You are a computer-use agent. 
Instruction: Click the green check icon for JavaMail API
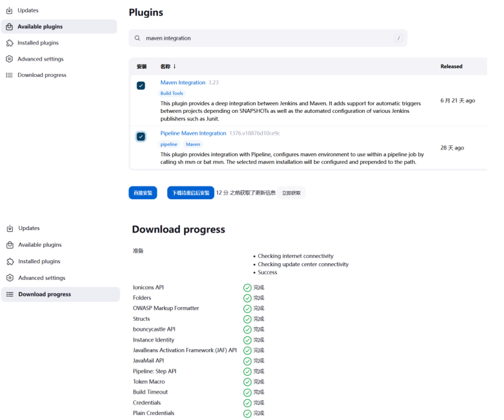[247, 361]
